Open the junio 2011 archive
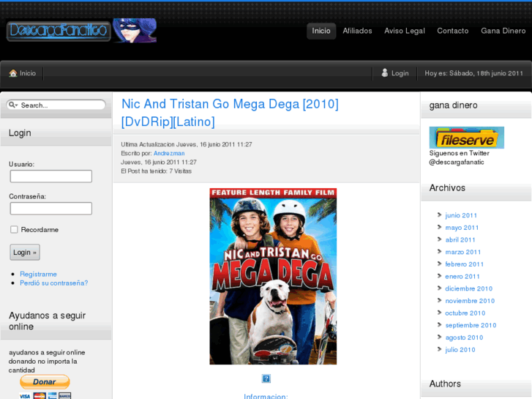This screenshot has width=532, height=399. click(461, 215)
